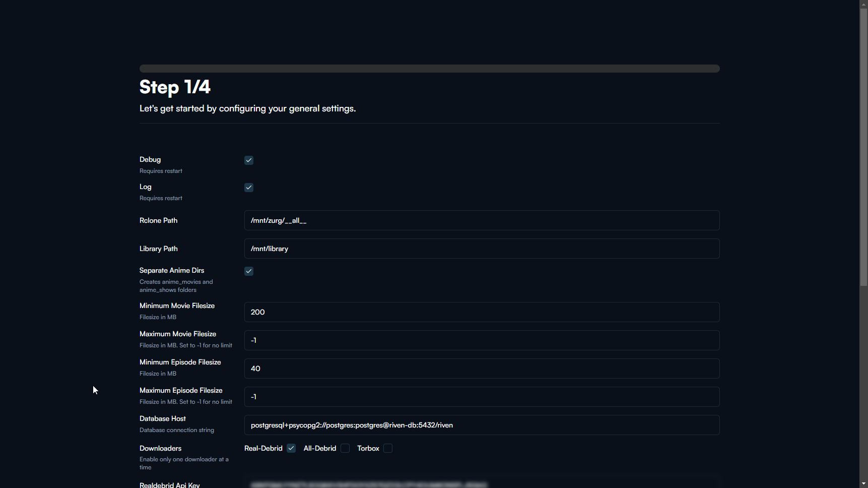Focus the Realdebrid Api Key field

pos(482,484)
